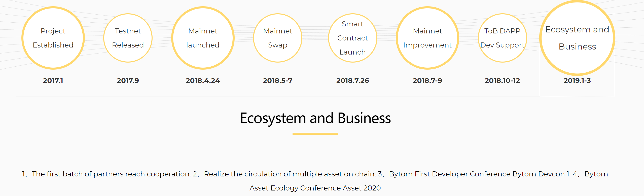644x196 pixels.
Task: Select the 2017.9 date label
Action: pyautogui.click(x=128, y=81)
